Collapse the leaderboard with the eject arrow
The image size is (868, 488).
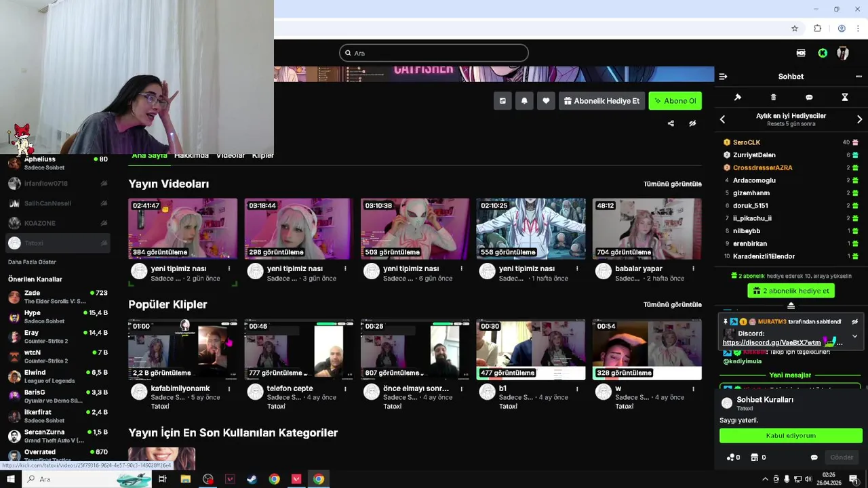click(x=791, y=306)
